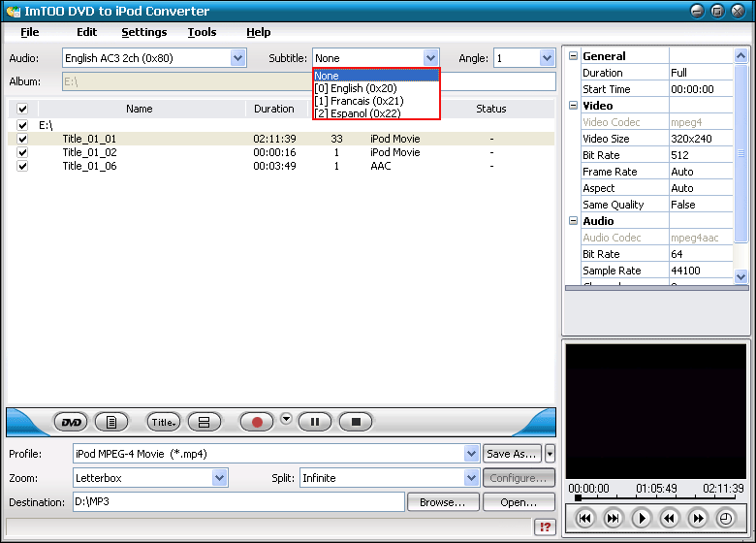Viewport: 756px width, 543px height.
Task: Click the red !? help icon
Action: pyautogui.click(x=545, y=527)
